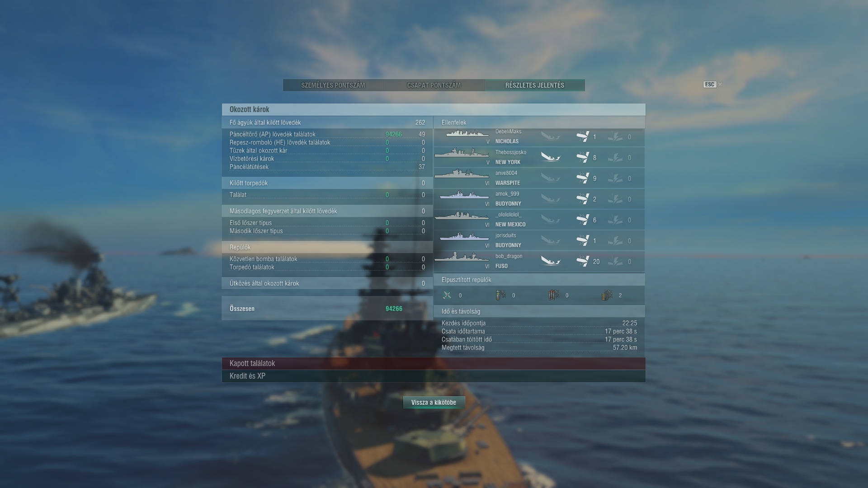Screen dimensions: 868x488
Task: Click the shell hits icon for WARSPITE
Action: point(583,178)
